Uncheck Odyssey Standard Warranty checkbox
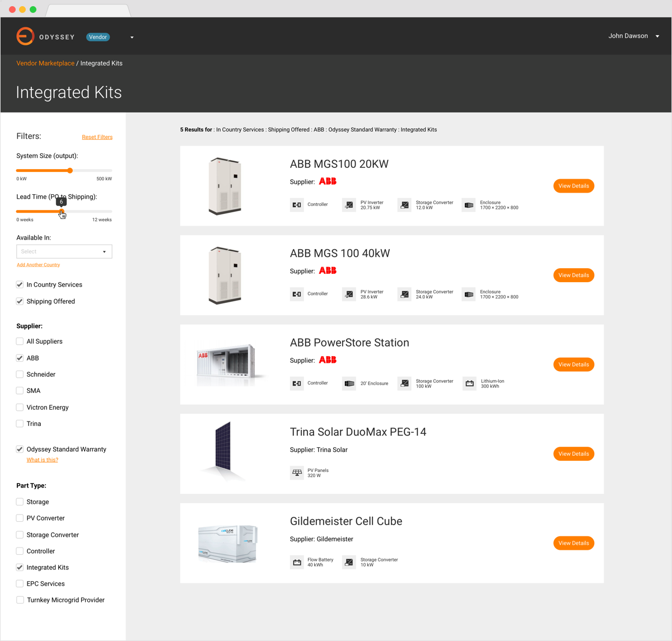This screenshot has width=672, height=641. pos(20,449)
